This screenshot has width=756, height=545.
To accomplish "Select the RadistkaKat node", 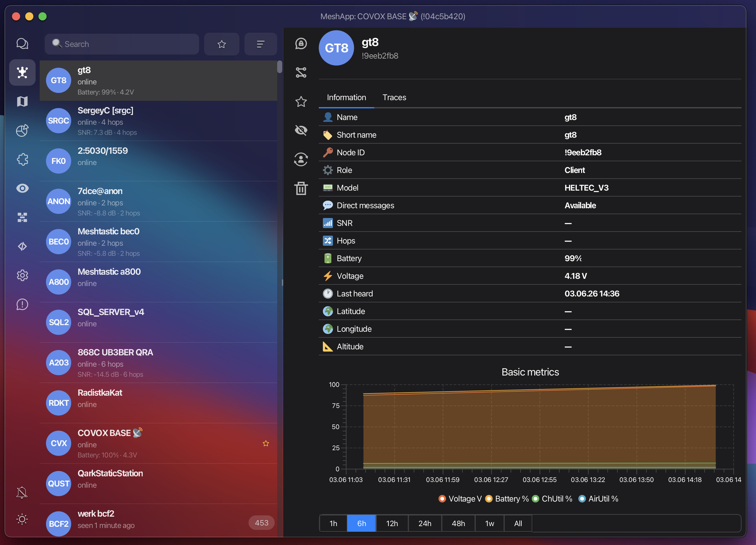I will [158, 403].
